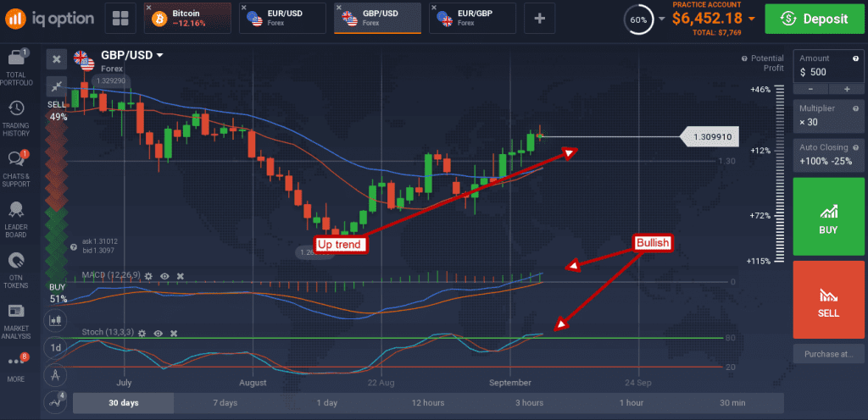Viewport: 868px width, 420px height.
Task: Remove the MACD indicator
Action: click(x=180, y=275)
